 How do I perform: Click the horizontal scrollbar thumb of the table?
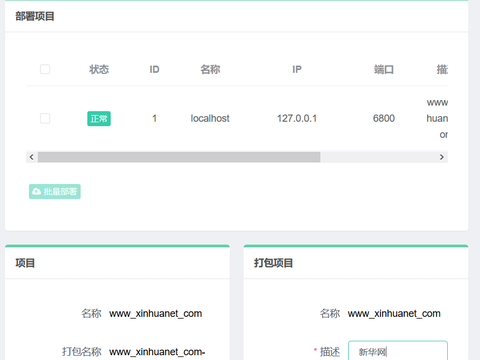(x=179, y=157)
